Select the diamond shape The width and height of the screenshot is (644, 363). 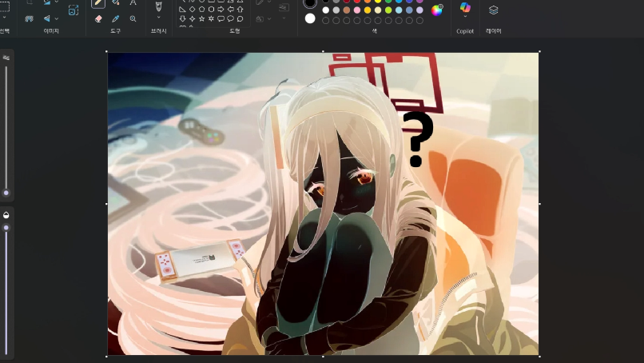coord(192,9)
